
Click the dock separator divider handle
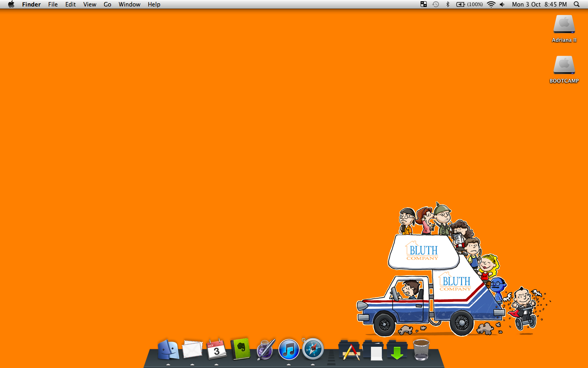pyautogui.click(x=331, y=357)
